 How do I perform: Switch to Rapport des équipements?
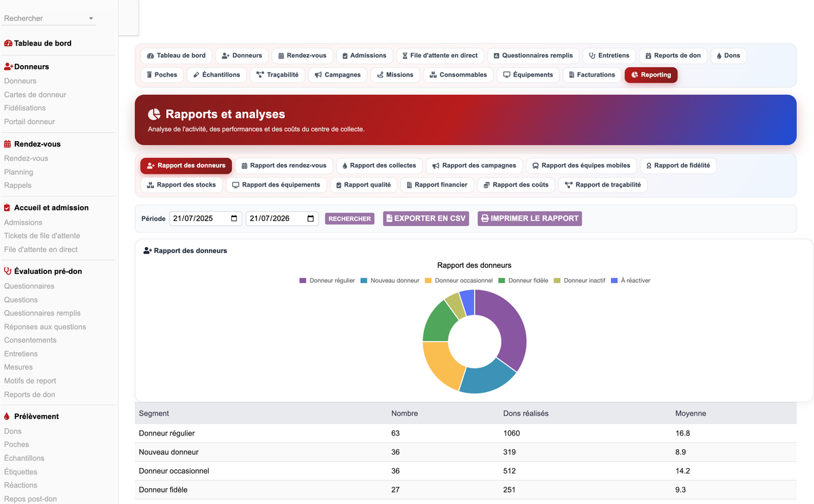276,185
